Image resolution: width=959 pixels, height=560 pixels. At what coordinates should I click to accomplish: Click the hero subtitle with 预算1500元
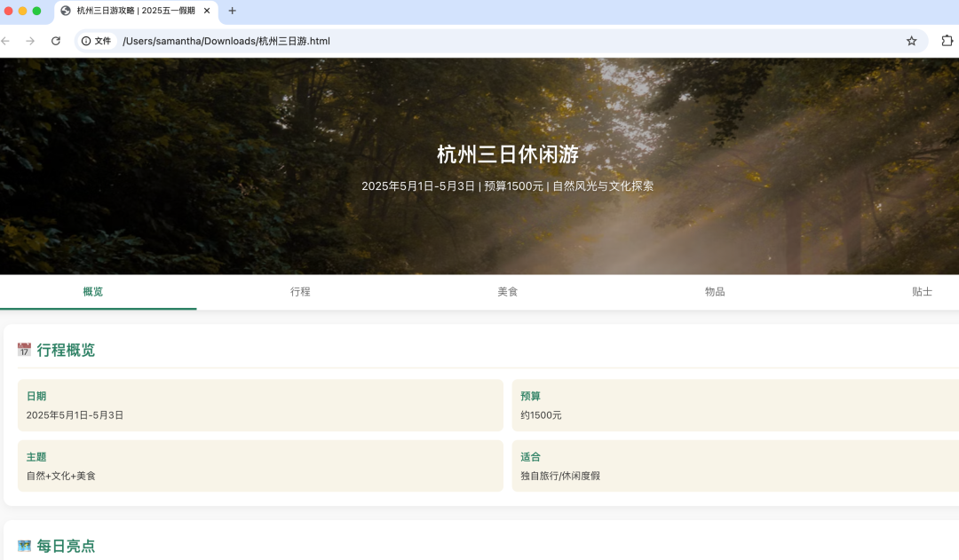click(508, 185)
